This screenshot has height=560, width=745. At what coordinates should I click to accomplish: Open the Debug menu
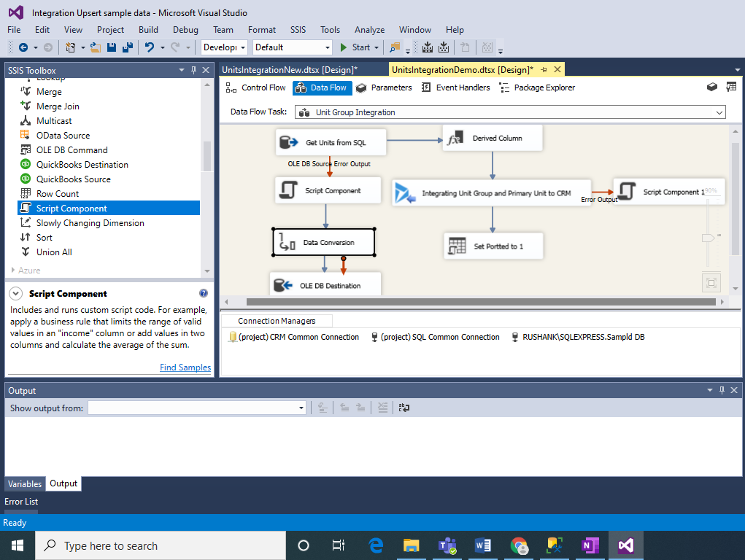185,29
